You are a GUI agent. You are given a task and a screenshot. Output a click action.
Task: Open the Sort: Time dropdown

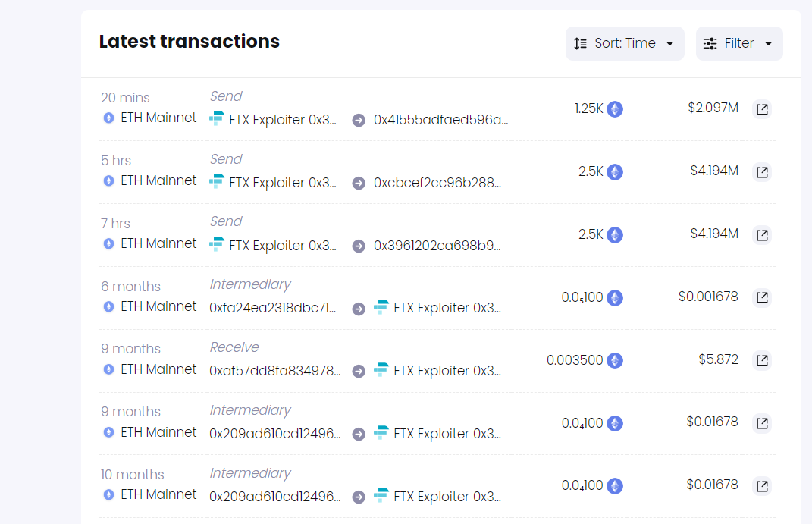625,43
